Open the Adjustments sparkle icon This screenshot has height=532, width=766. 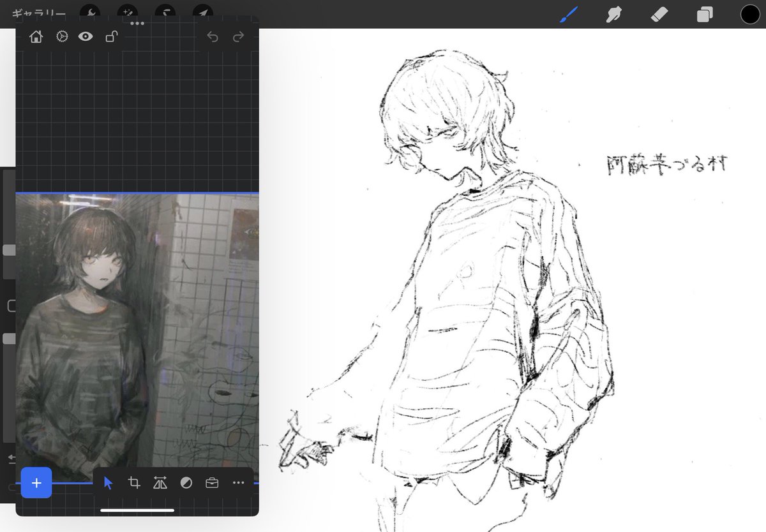pyautogui.click(x=128, y=13)
